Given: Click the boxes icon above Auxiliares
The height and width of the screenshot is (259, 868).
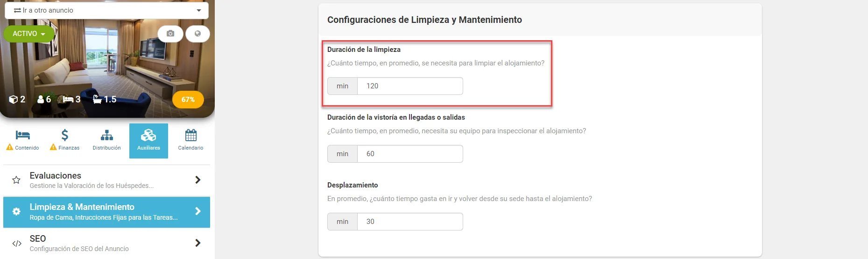Looking at the screenshot, I should click(148, 135).
